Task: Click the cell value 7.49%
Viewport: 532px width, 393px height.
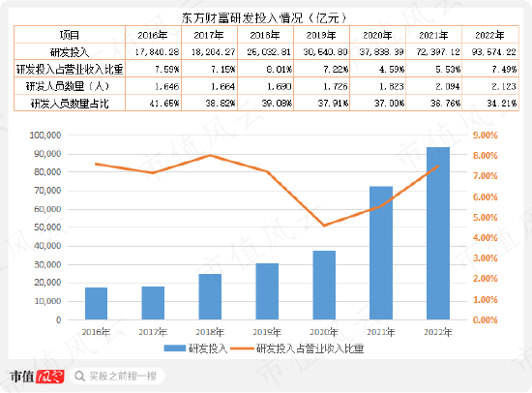Action: tap(505, 70)
